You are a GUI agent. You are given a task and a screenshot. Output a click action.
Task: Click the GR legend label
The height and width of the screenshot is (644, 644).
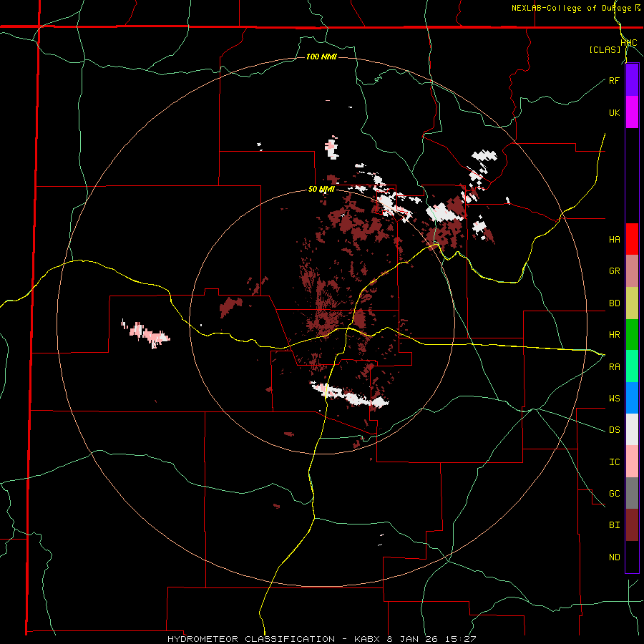click(x=614, y=271)
